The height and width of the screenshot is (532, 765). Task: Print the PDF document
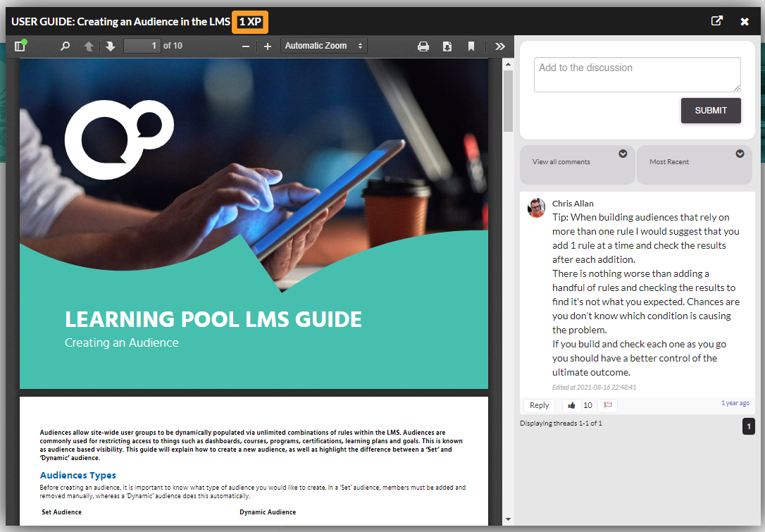423,47
